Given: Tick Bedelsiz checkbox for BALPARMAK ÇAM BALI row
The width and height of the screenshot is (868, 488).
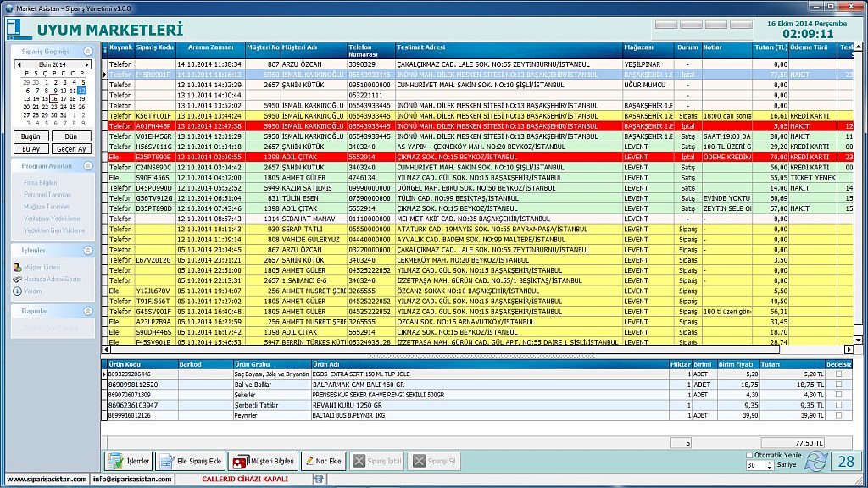Looking at the screenshot, I should click(838, 385).
